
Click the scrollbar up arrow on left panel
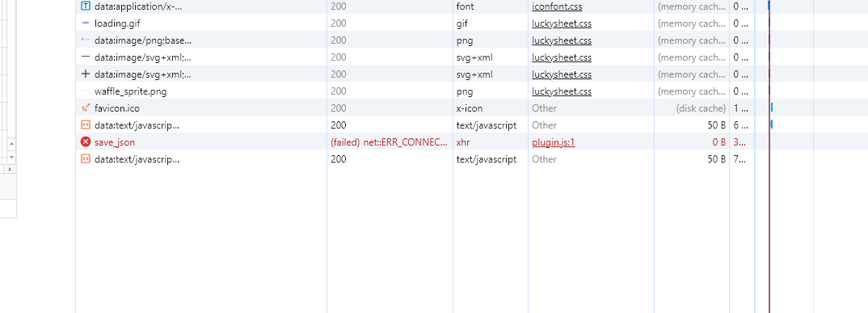[x=11, y=144]
